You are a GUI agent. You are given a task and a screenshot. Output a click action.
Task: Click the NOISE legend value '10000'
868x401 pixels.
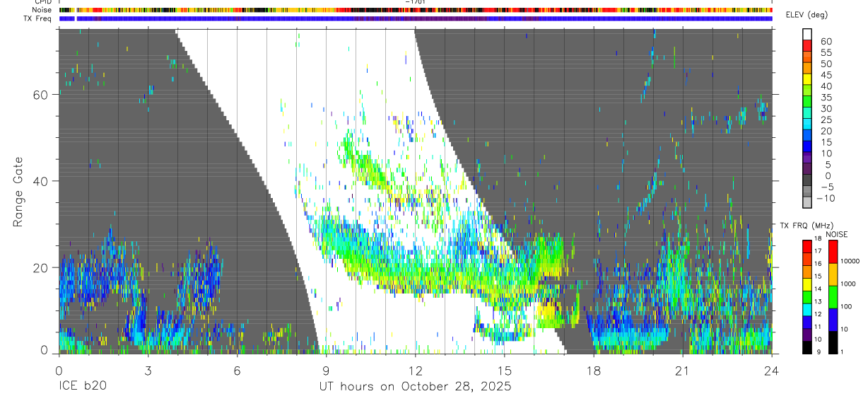pyautogui.click(x=851, y=262)
